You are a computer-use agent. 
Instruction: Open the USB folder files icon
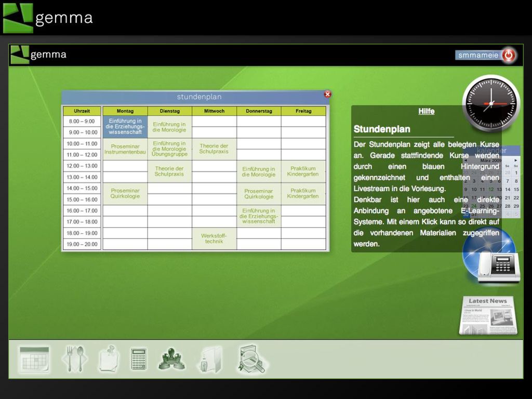tap(210, 360)
